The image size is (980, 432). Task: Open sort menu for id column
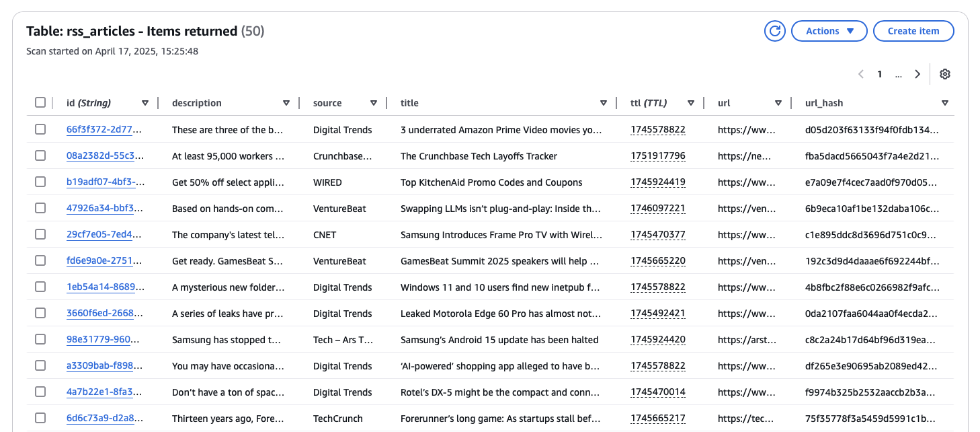[145, 103]
